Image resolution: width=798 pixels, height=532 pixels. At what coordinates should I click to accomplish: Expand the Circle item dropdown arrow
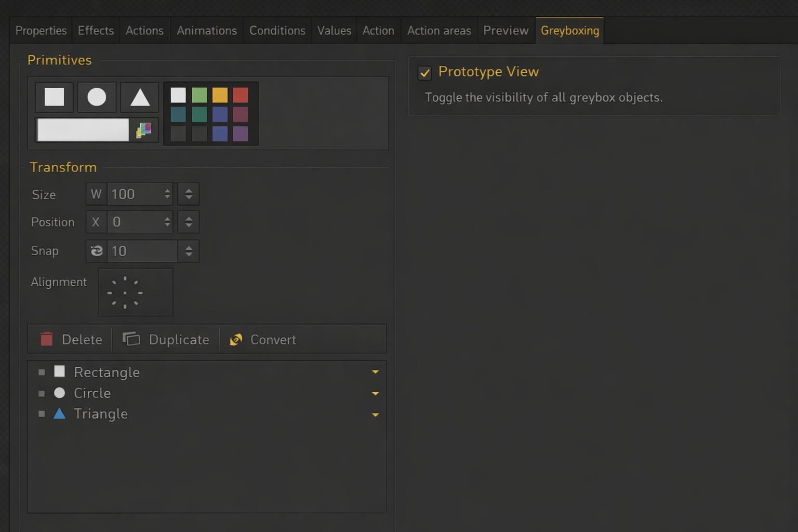[375, 393]
